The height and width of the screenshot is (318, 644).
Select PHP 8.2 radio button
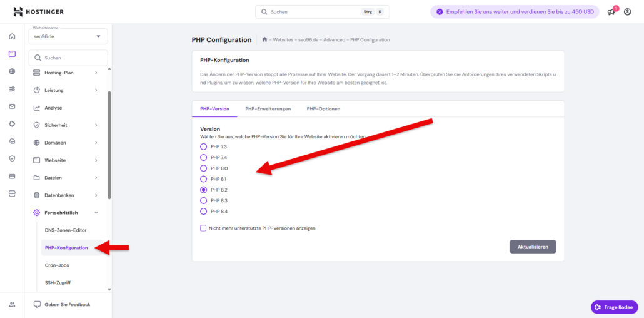point(203,190)
